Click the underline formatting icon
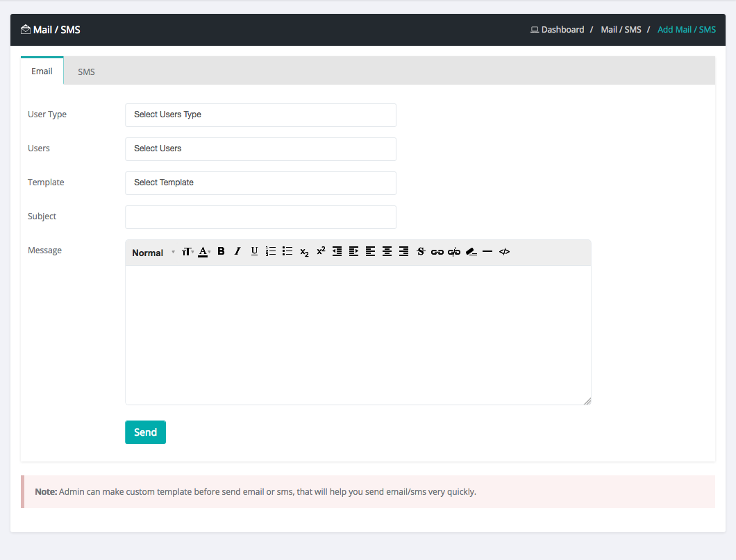The height and width of the screenshot is (560, 736). click(x=254, y=251)
